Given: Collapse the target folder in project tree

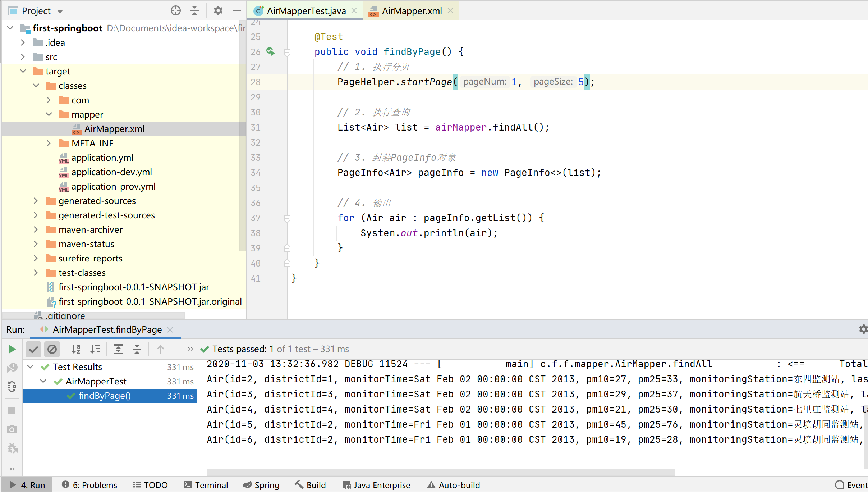Looking at the screenshot, I should pyautogui.click(x=23, y=71).
